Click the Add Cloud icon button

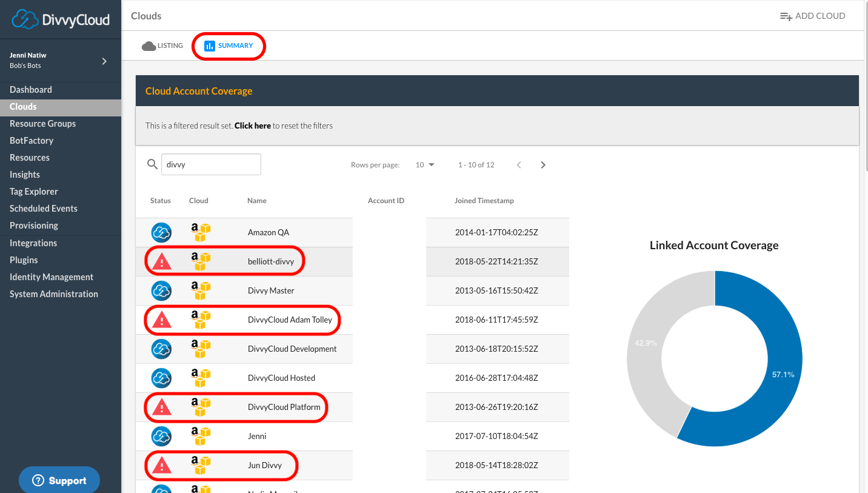(786, 16)
